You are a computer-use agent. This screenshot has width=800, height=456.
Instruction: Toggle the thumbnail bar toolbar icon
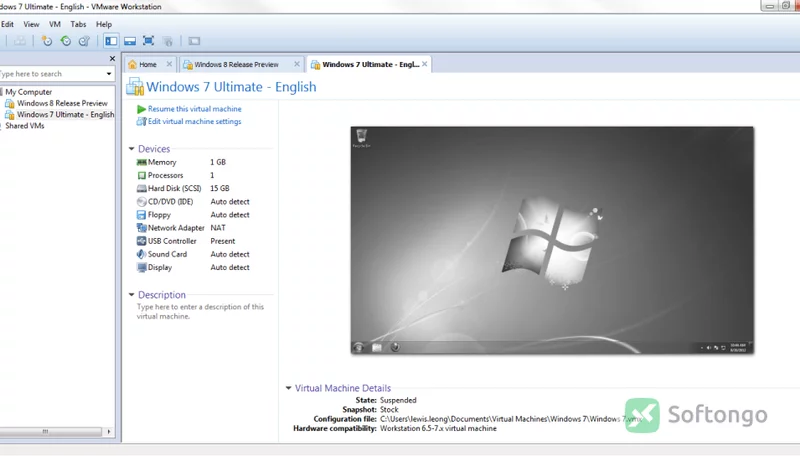130,41
